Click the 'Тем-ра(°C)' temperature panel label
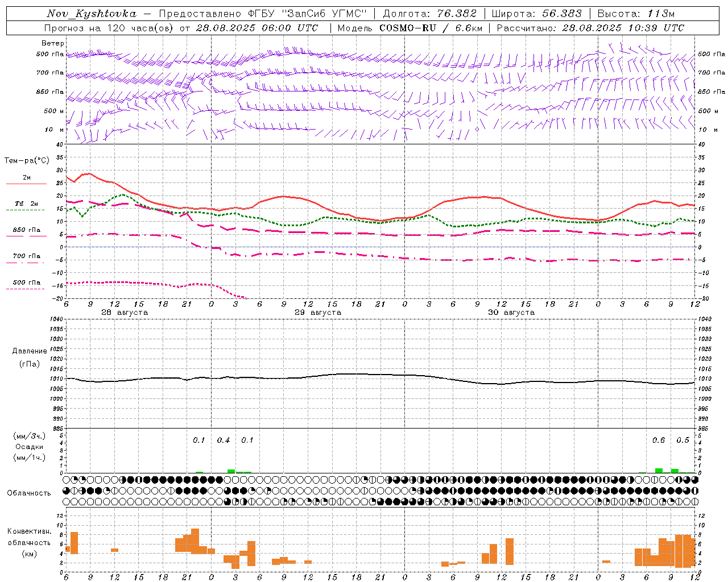Screen dimensions: 728x582 tap(27, 161)
